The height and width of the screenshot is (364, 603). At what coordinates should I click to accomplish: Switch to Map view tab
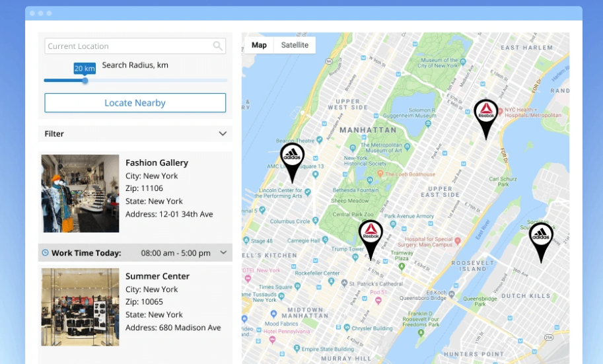259,45
